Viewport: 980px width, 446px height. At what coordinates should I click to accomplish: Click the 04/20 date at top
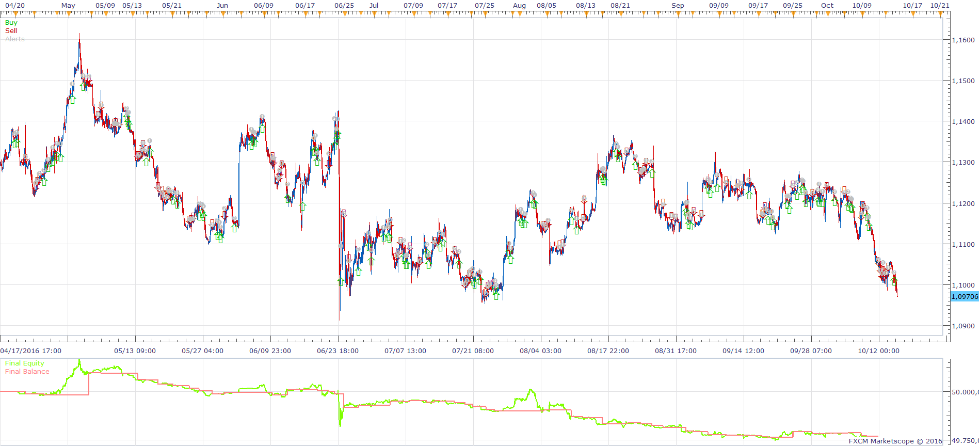15,6
